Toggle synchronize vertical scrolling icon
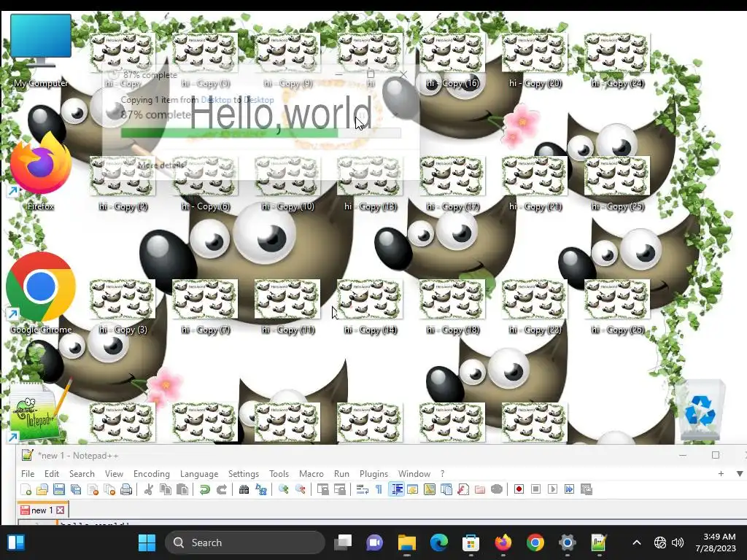This screenshot has height=560, width=747. 323,489
